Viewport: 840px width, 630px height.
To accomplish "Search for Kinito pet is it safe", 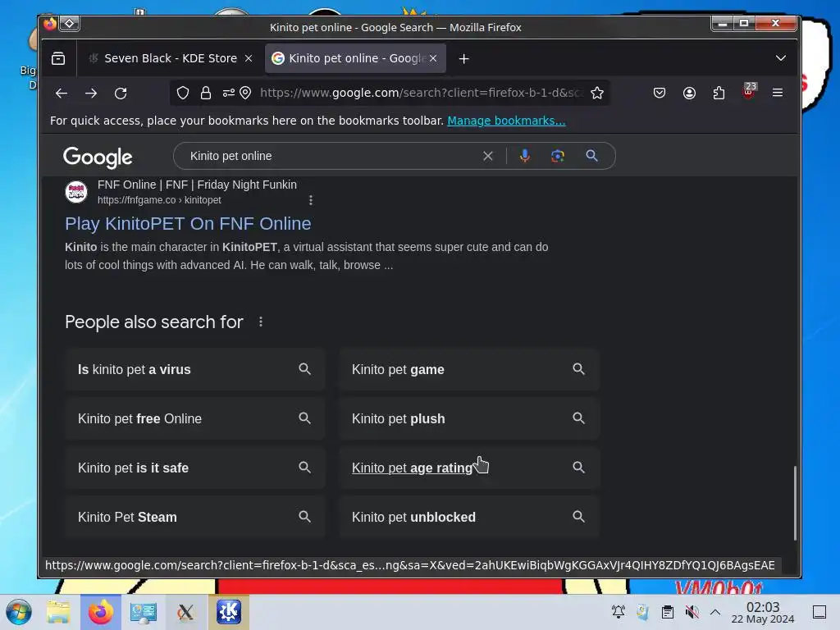I will coord(195,468).
